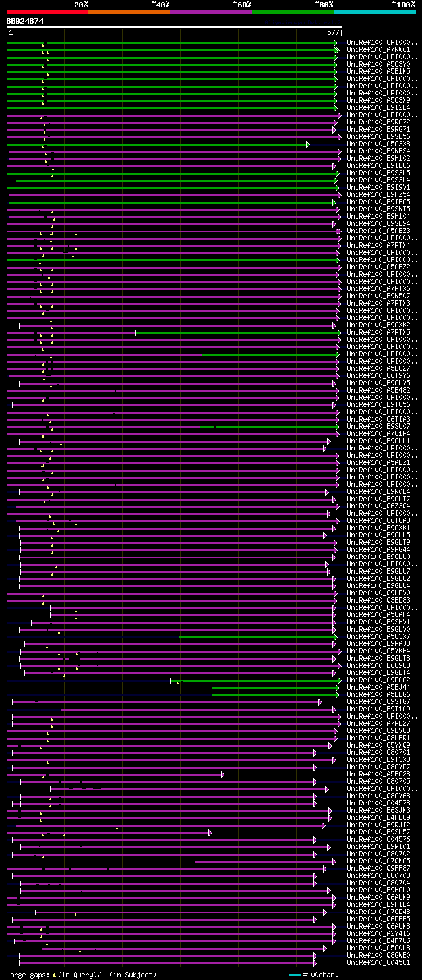Screen dimensions: 422x980
Task: Select the UniRef100_C6T9Y6 label
Action: coord(378,376)
